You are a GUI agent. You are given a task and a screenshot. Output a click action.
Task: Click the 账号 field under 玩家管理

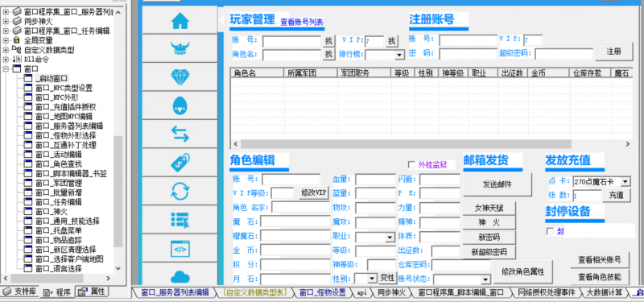pyautogui.click(x=291, y=42)
